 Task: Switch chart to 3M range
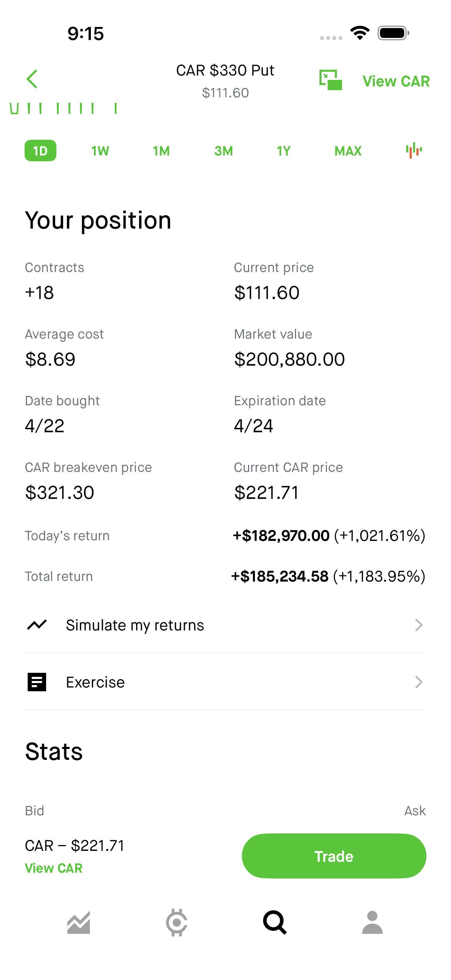(x=223, y=151)
